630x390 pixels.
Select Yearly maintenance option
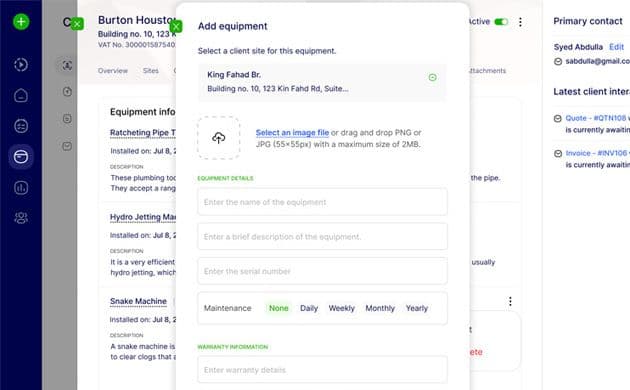pos(417,308)
